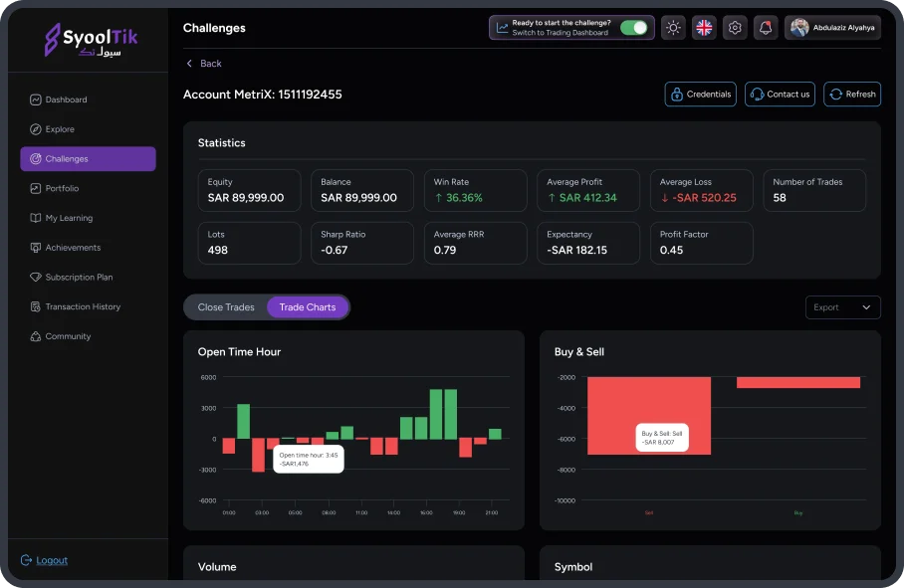Click the notification bell icon
This screenshot has width=904, height=588.
(x=766, y=28)
